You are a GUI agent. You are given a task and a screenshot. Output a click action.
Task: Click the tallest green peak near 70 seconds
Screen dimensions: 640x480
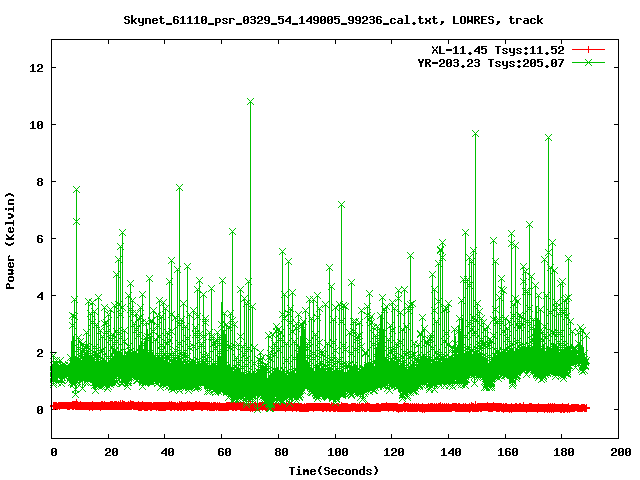tap(250, 102)
